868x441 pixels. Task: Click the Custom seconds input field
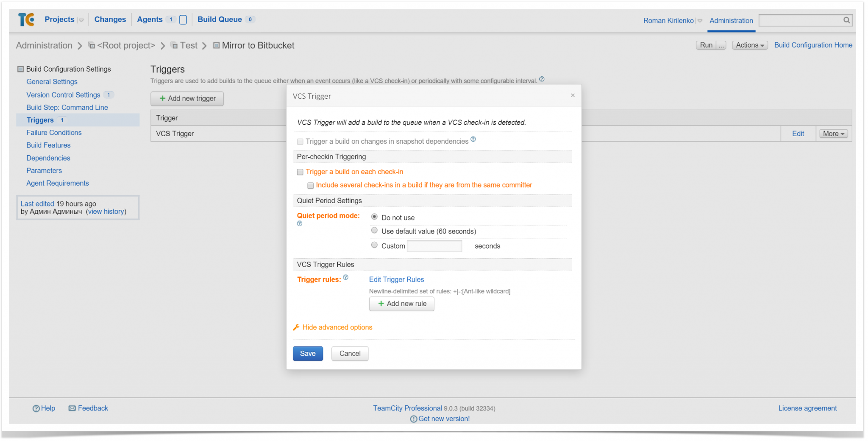[434, 246]
